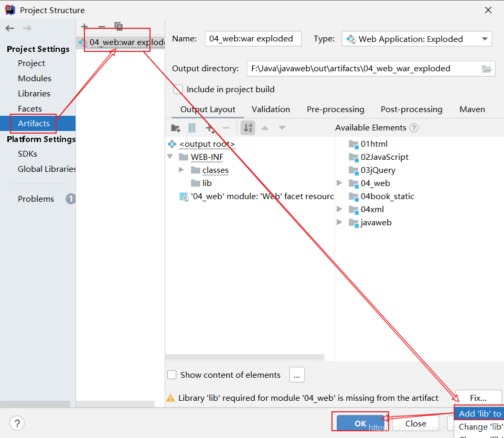Image resolution: width=504 pixels, height=438 pixels.
Task: Click the forward navigation arrow
Action: (x=27, y=28)
